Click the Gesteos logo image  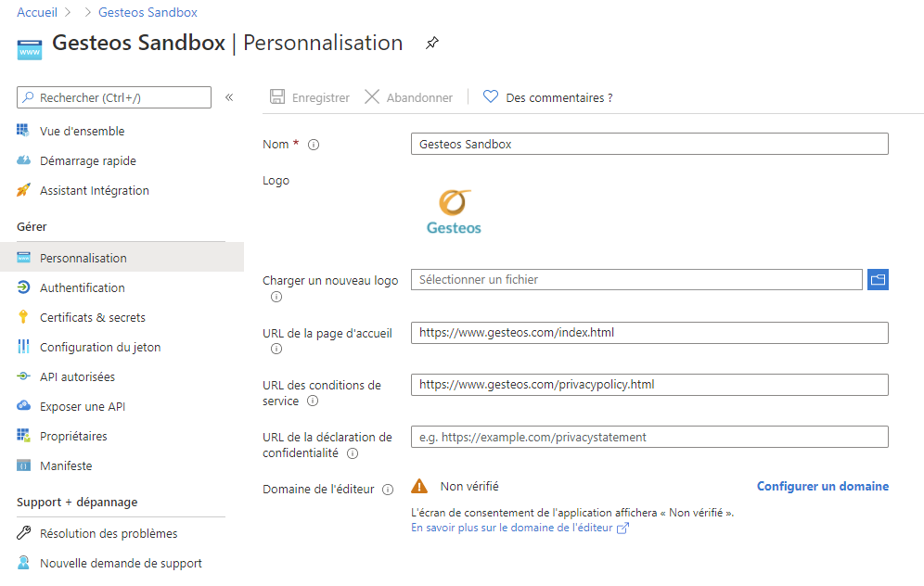[454, 212]
